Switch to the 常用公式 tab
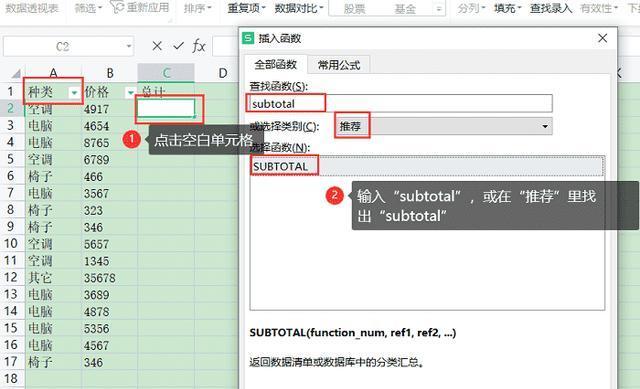This screenshot has height=389, width=640. (x=339, y=64)
